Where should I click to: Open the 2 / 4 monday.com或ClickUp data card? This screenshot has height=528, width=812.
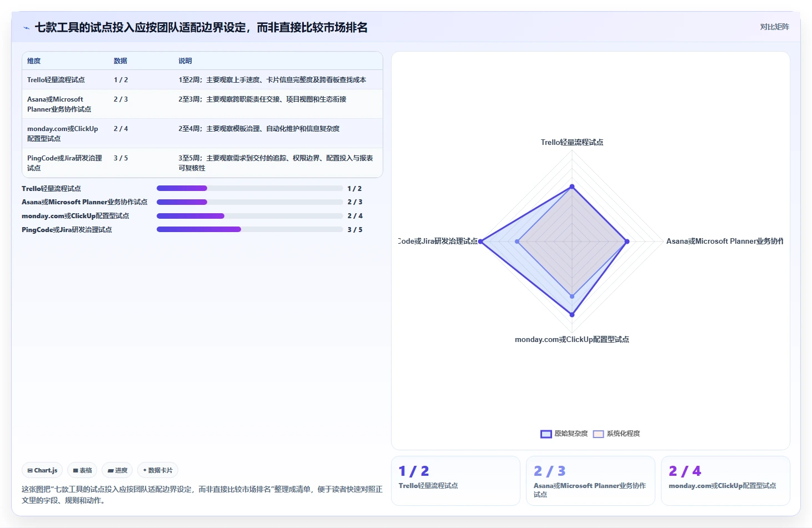click(725, 481)
